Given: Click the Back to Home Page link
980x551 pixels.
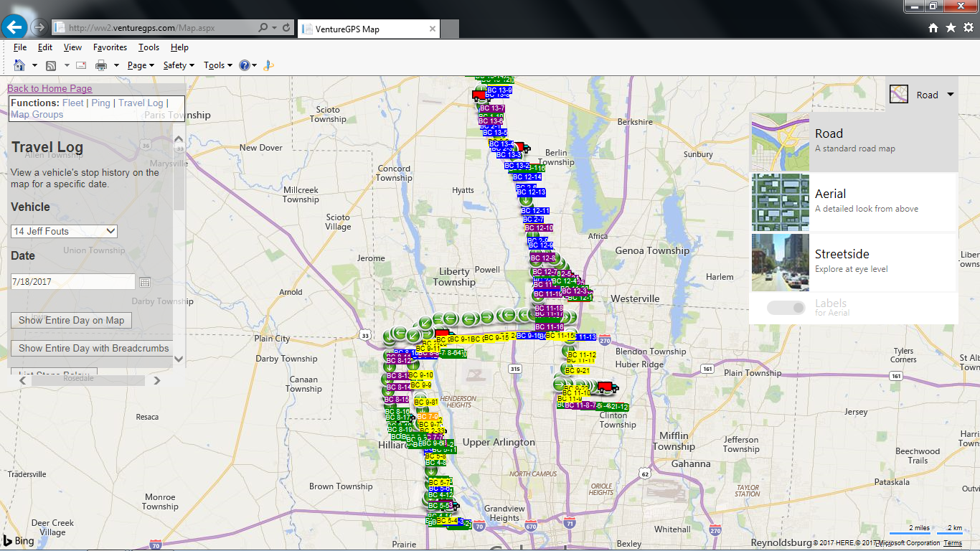Looking at the screenshot, I should [x=50, y=88].
